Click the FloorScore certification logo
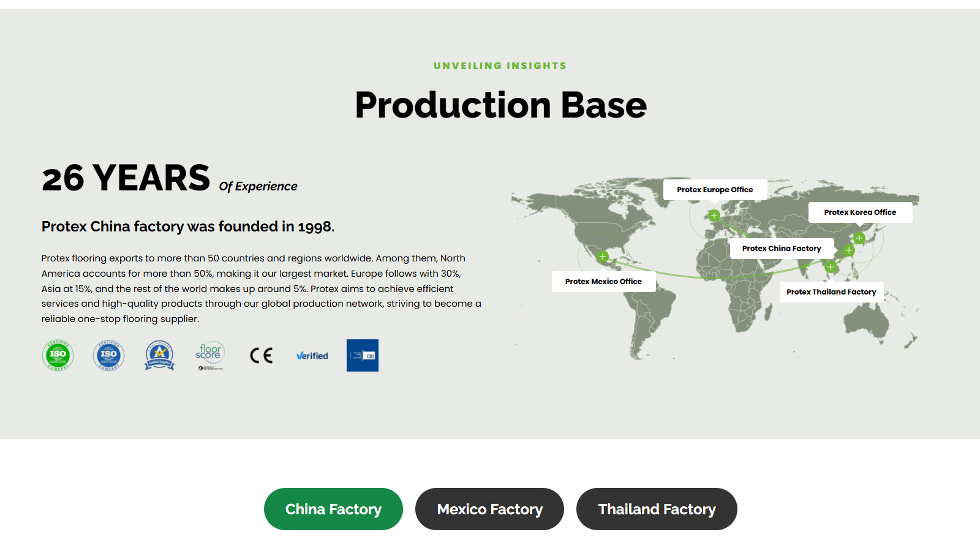This screenshot has height=551, width=980. pos(210,355)
